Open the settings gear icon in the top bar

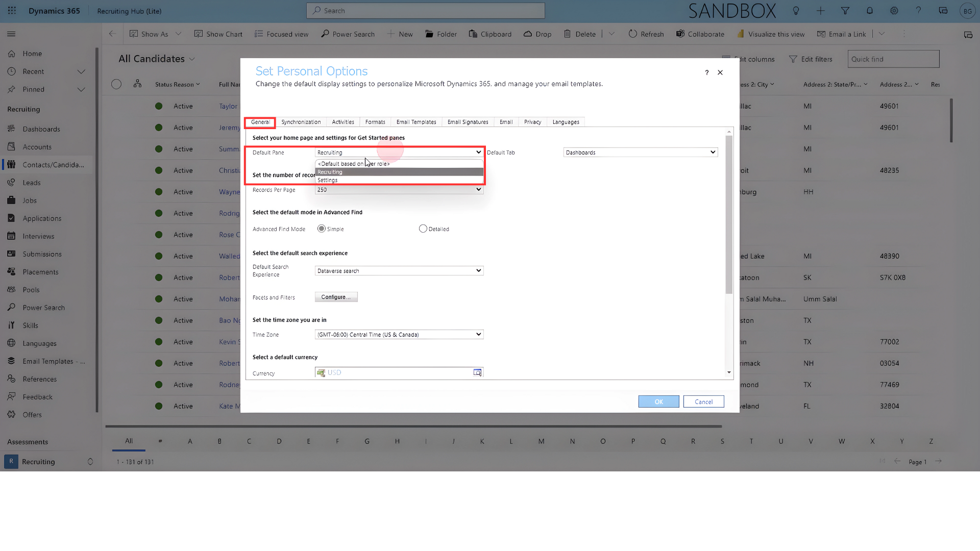tap(894, 11)
